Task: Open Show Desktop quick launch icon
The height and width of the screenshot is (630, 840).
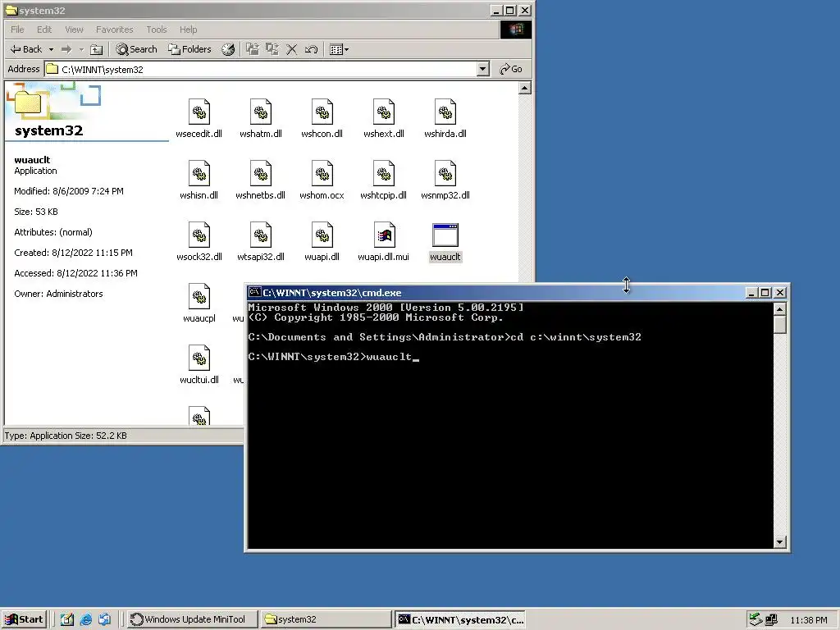Action: pos(67,620)
